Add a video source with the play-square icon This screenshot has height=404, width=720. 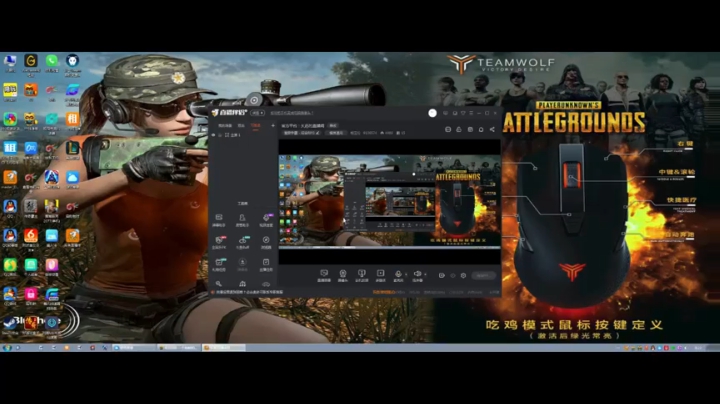(380, 275)
